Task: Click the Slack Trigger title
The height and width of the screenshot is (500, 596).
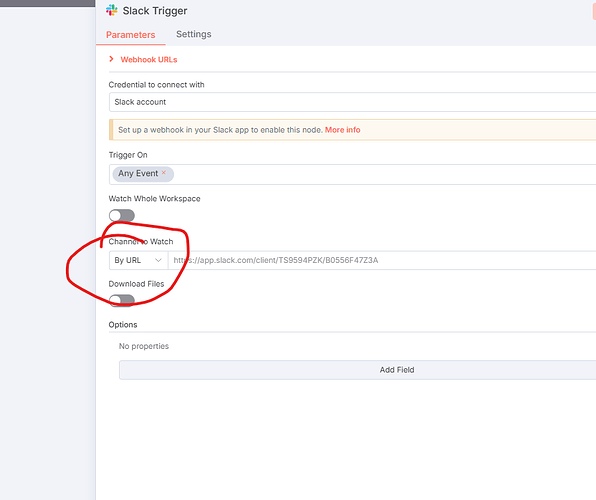Action: [x=155, y=11]
